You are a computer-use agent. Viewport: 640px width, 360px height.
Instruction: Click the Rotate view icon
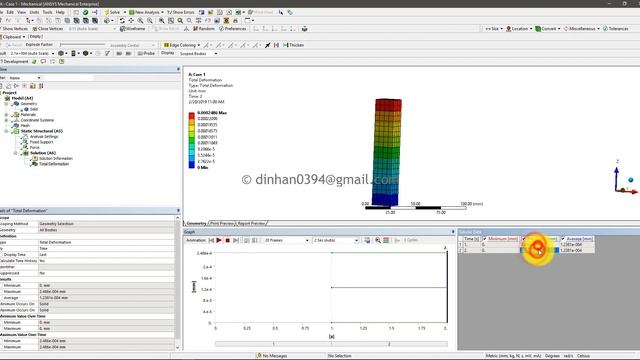click(x=122, y=20)
